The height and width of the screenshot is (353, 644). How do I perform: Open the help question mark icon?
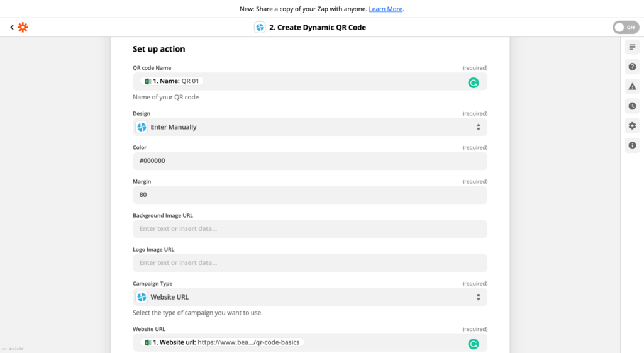(632, 67)
